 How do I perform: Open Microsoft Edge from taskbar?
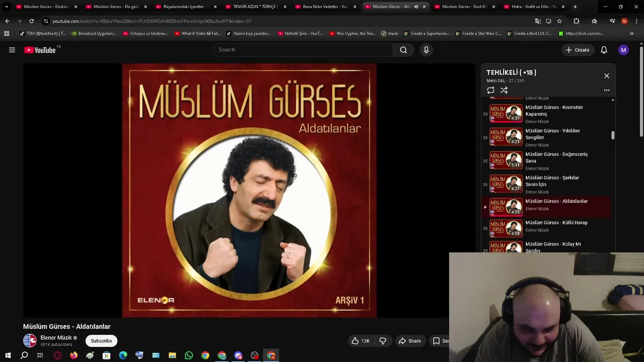[123, 355]
